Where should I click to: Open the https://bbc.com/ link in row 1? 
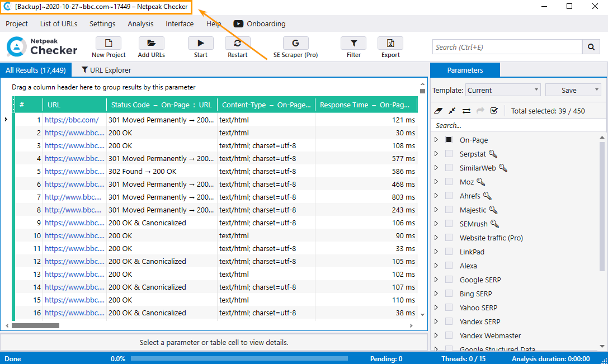click(x=72, y=120)
